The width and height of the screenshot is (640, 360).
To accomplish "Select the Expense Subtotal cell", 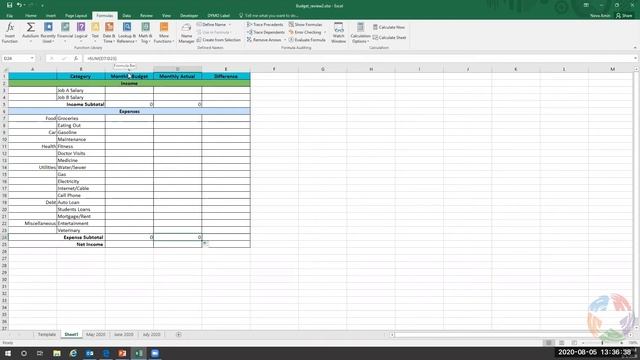I will [x=57, y=237].
